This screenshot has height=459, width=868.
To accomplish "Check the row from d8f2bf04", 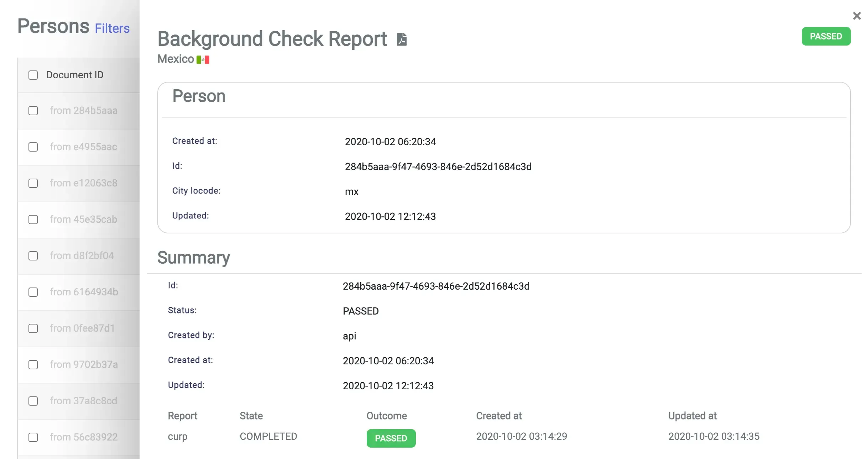I will pos(33,256).
